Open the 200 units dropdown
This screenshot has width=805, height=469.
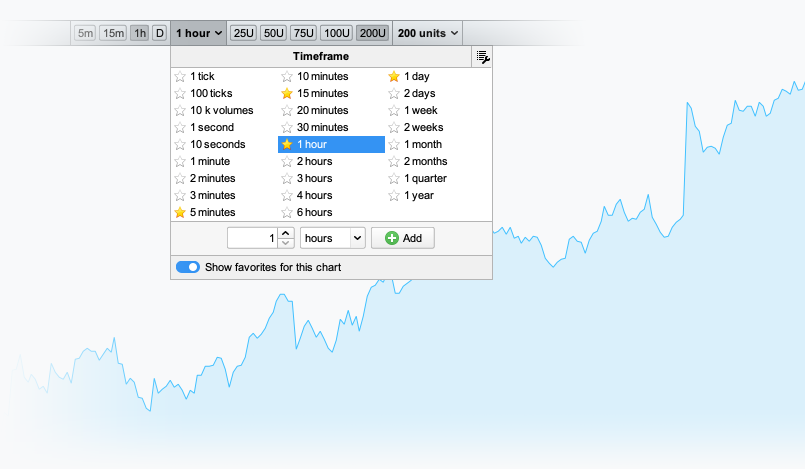point(428,33)
